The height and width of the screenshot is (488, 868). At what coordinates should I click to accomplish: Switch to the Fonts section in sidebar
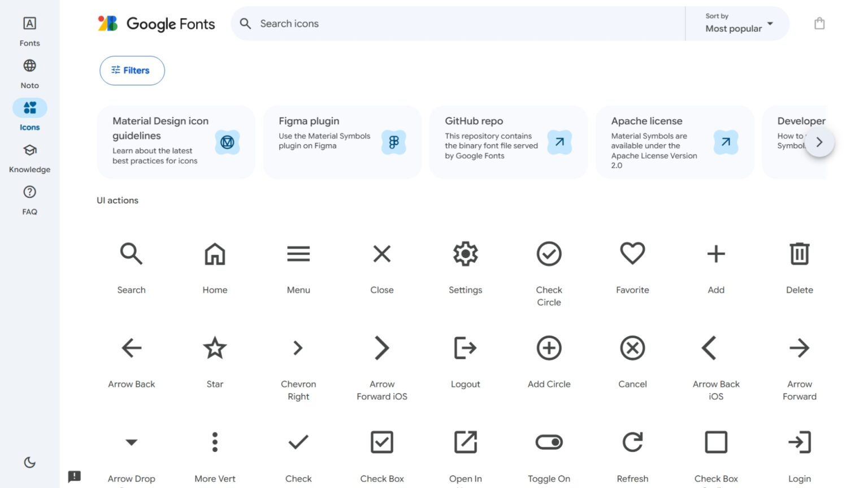tap(29, 29)
